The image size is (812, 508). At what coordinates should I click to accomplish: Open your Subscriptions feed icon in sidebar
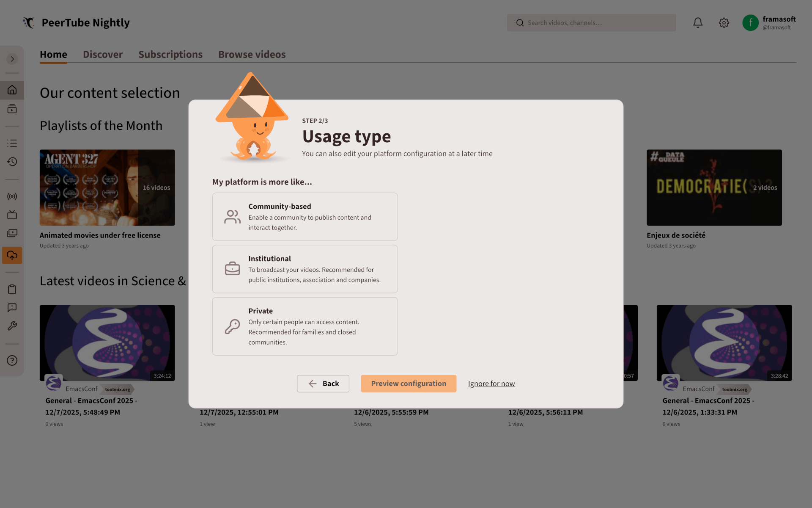[12, 109]
